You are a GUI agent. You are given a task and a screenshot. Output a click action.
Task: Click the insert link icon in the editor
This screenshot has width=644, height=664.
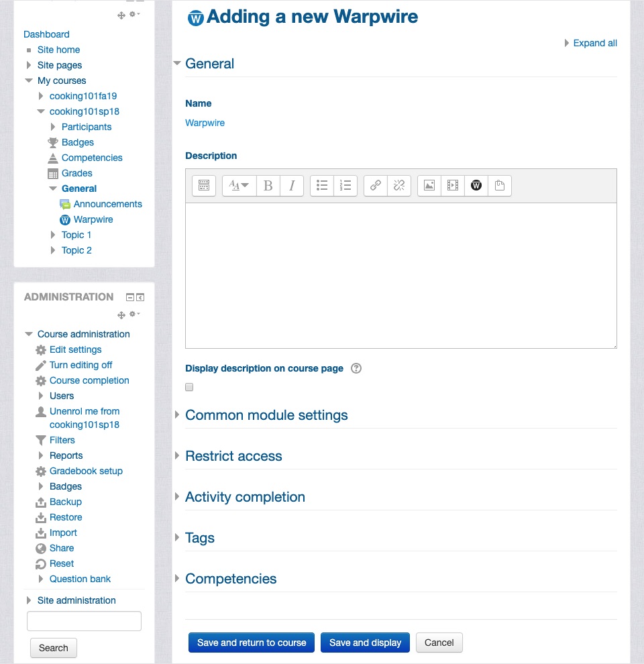click(x=376, y=186)
